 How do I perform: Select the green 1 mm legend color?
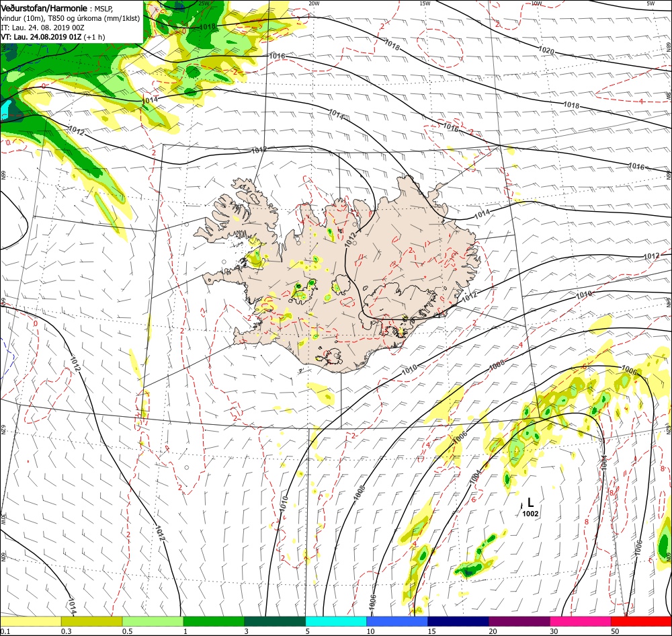coord(214,621)
